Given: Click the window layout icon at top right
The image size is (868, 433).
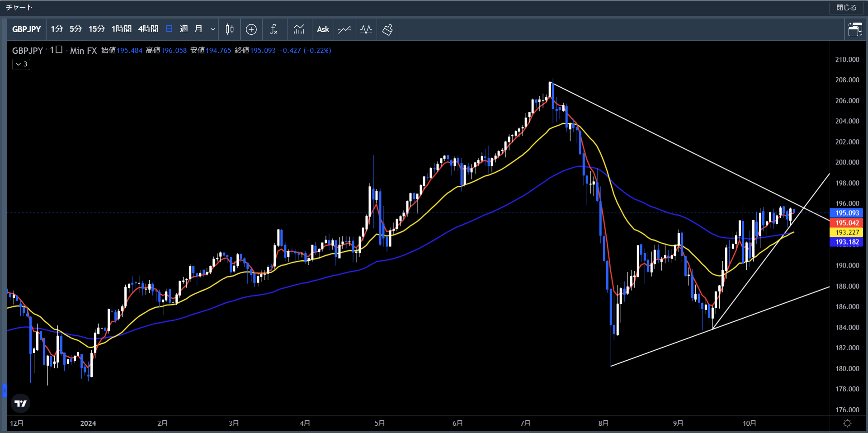Looking at the screenshot, I should pos(855,29).
